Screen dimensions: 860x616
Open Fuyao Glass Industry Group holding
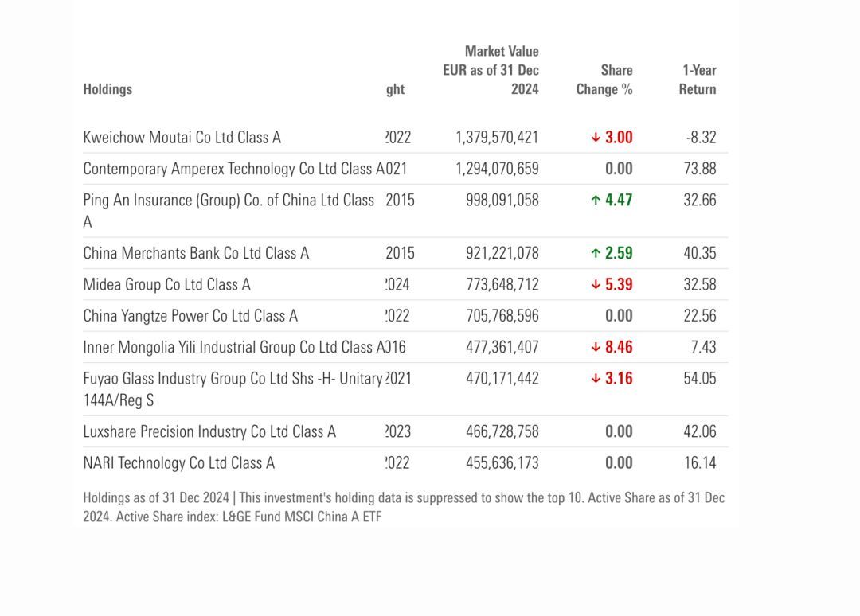point(232,379)
